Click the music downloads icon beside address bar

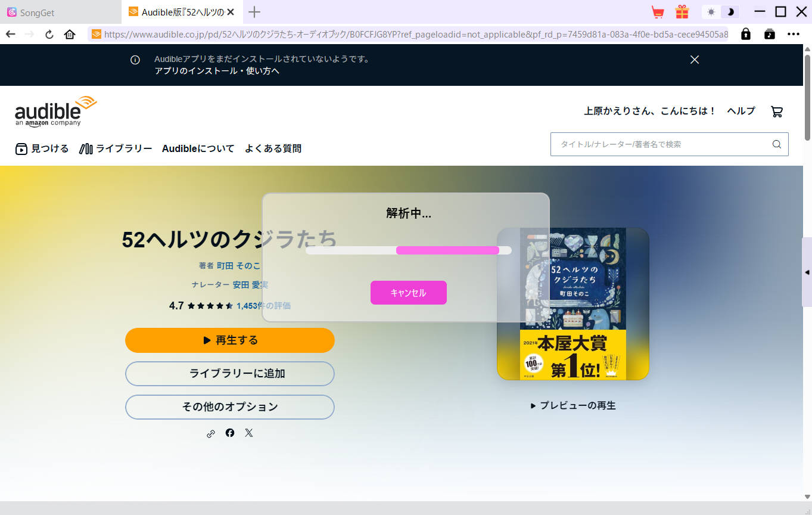pyautogui.click(x=769, y=34)
